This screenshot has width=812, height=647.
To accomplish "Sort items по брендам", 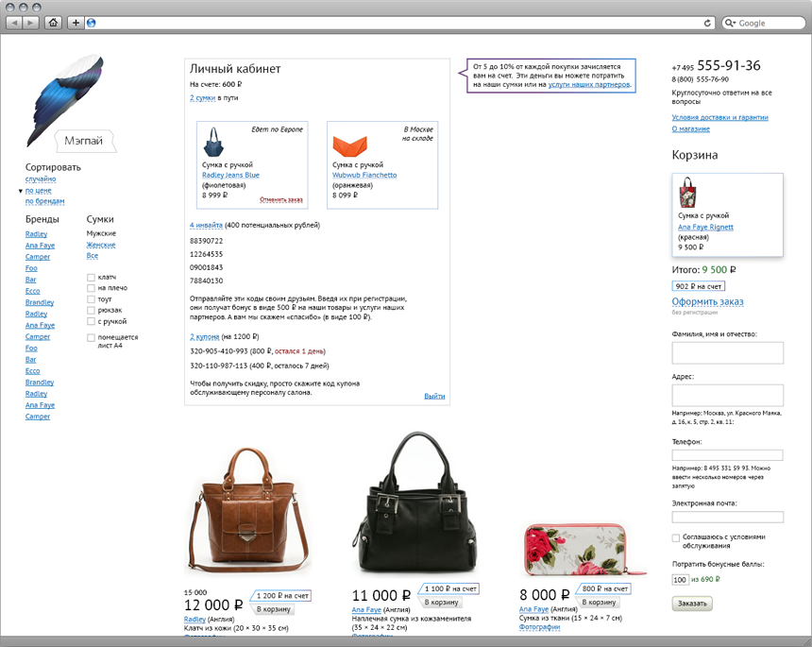I will point(45,201).
